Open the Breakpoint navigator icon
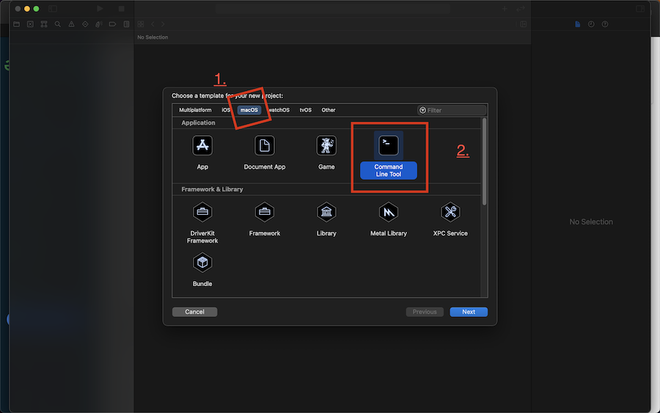 coord(112,24)
